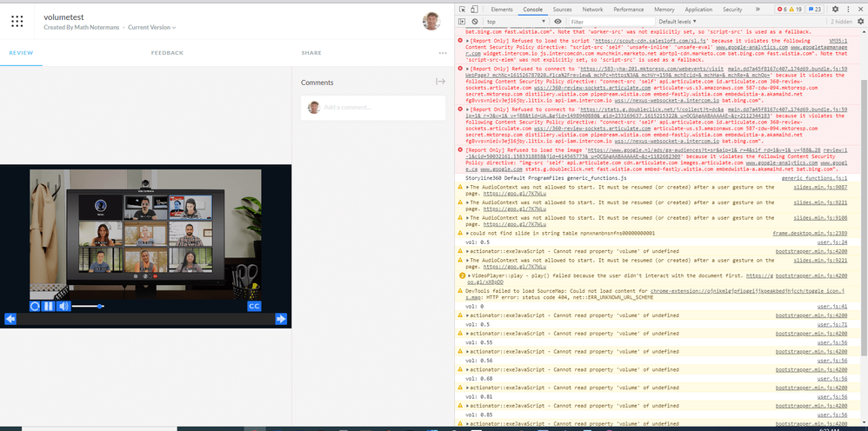Viewport: 868px width, 431px height.
Task: Click the 'volumetest' project title
Action: tap(63, 17)
